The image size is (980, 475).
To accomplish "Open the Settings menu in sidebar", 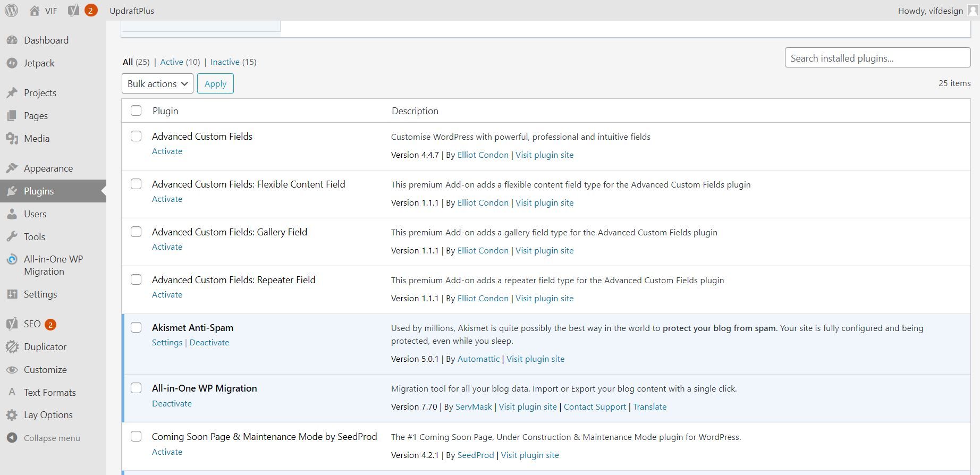I will tap(40, 294).
